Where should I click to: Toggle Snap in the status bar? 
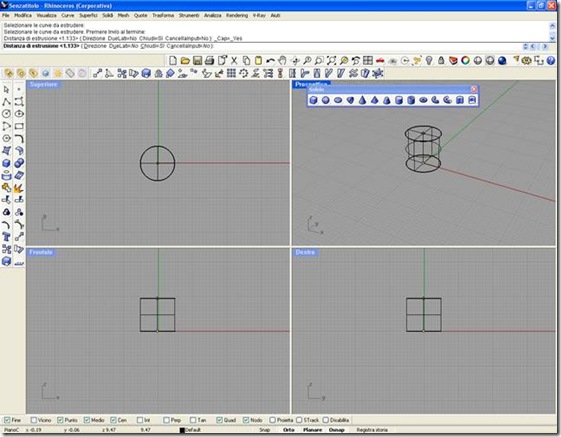tap(265, 430)
